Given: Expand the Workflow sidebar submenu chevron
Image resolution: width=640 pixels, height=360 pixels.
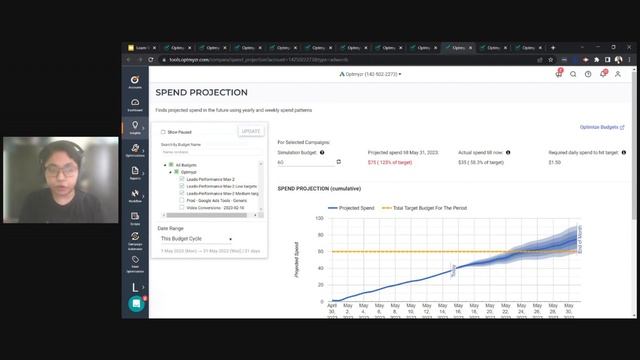Looking at the screenshot, I should point(143,196).
